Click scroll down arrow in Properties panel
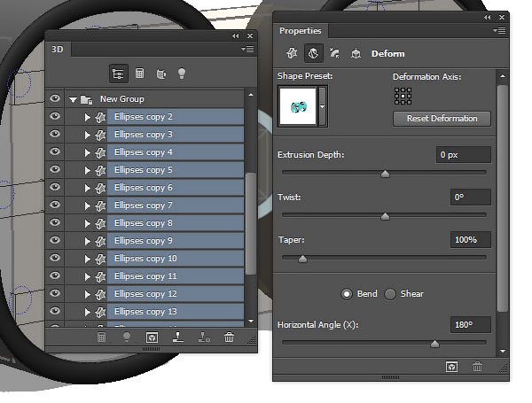The image size is (532, 403). tap(503, 351)
